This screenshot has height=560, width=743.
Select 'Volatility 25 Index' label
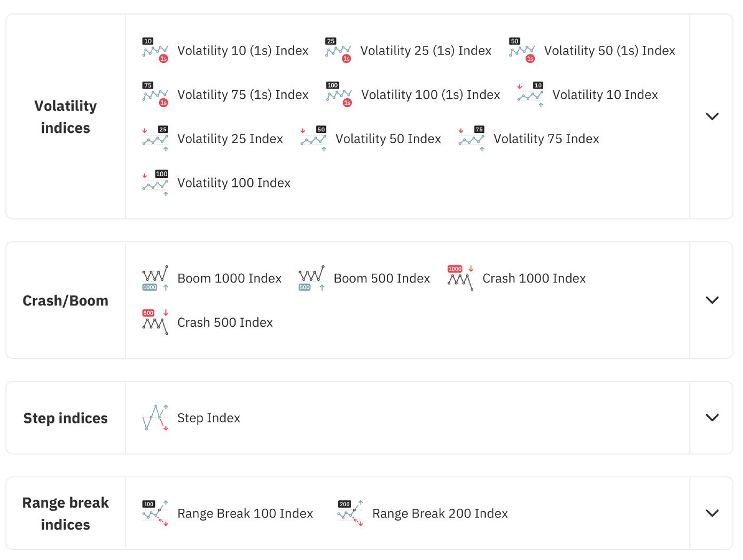point(230,139)
